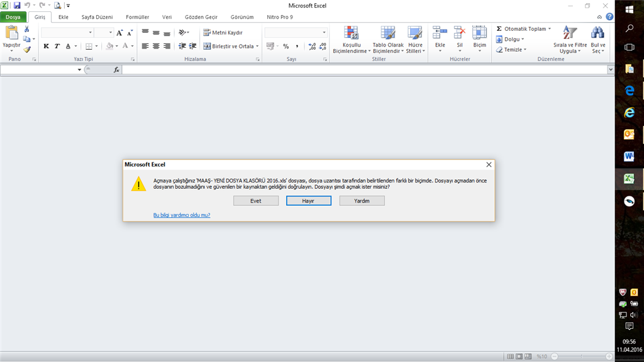Toggle middle vertical alignment

[156, 33]
